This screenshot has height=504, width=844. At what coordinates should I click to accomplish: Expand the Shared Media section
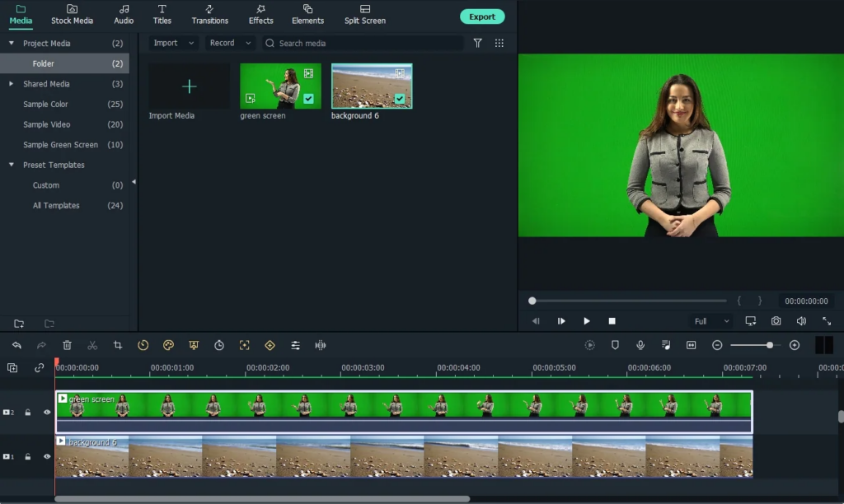coord(11,83)
